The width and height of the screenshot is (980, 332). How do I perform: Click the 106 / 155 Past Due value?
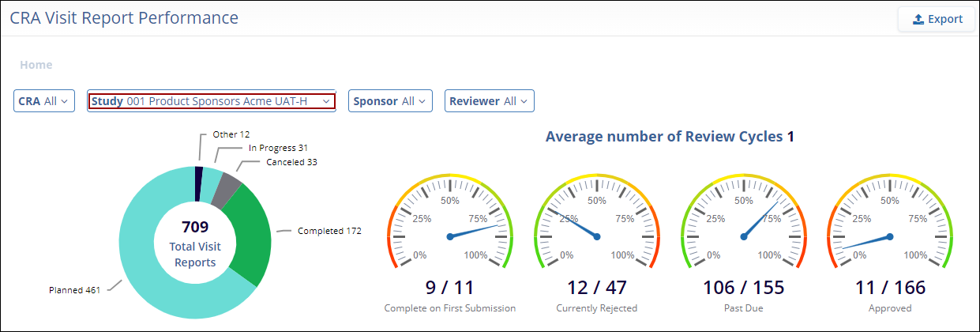tap(743, 287)
